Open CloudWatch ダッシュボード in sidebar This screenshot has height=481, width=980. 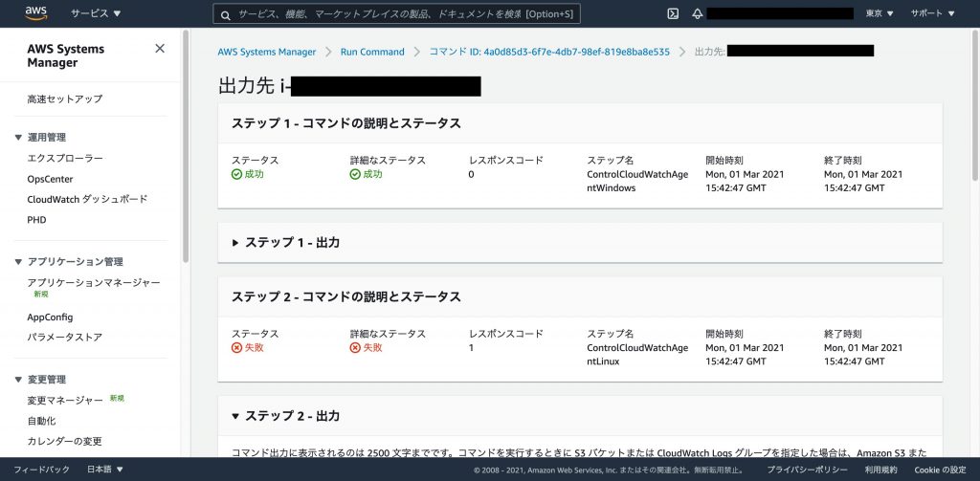[x=87, y=199]
